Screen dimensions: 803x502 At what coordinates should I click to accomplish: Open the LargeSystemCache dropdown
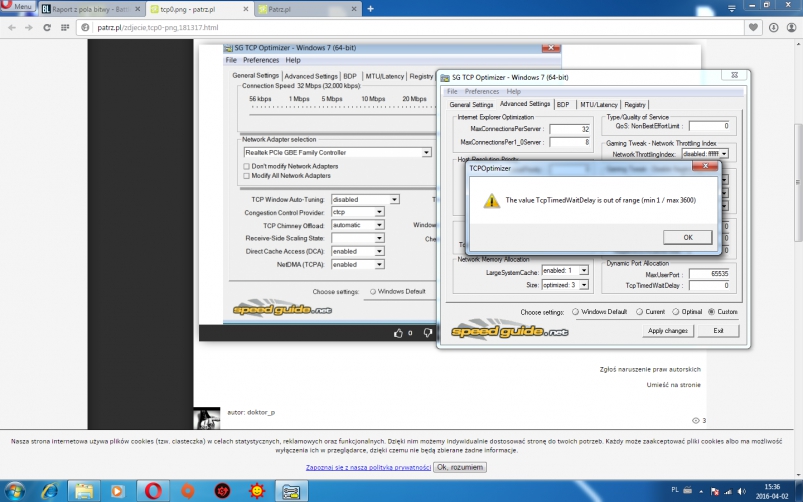tap(583, 271)
